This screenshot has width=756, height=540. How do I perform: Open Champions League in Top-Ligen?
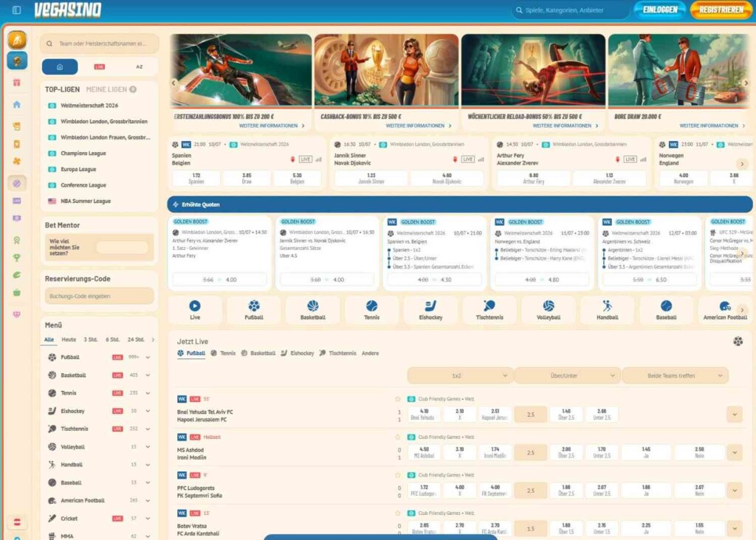click(x=83, y=153)
